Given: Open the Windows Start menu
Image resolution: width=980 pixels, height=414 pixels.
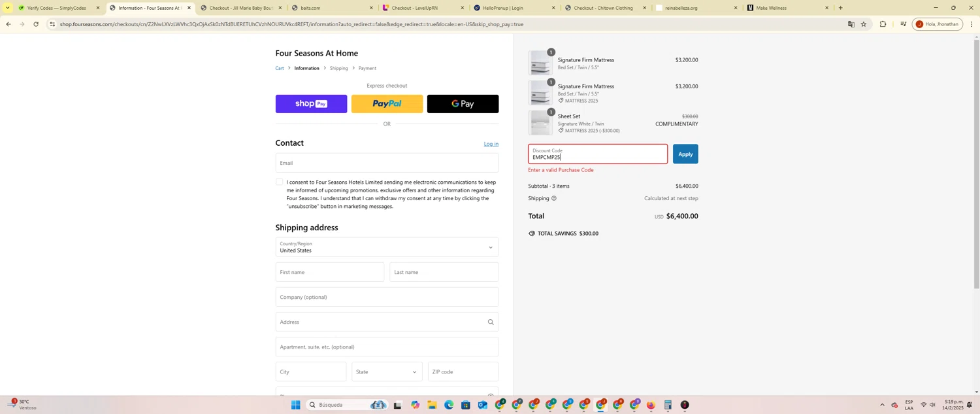Looking at the screenshot, I should [295, 405].
